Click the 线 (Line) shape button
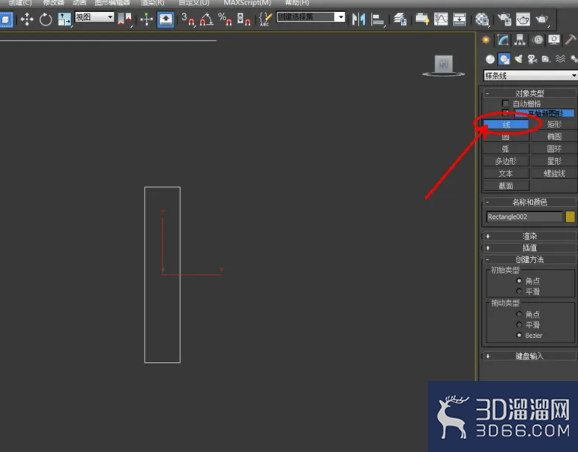 point(506,125)
